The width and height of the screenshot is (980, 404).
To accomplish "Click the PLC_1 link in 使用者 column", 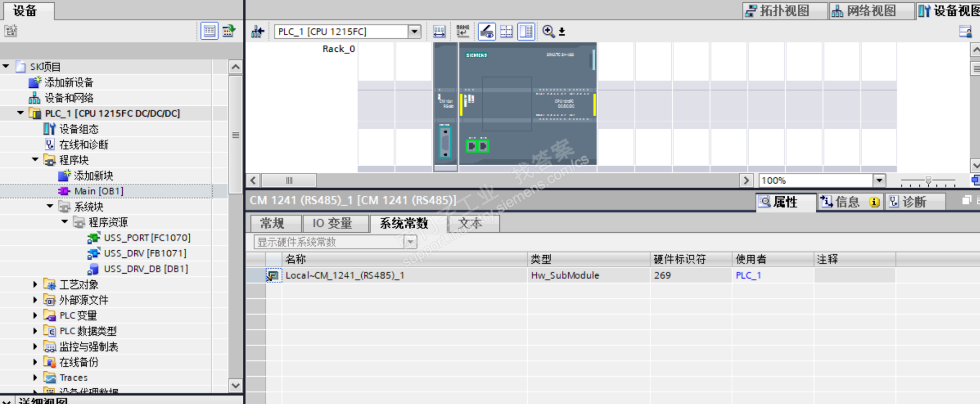I will [748, 275].
